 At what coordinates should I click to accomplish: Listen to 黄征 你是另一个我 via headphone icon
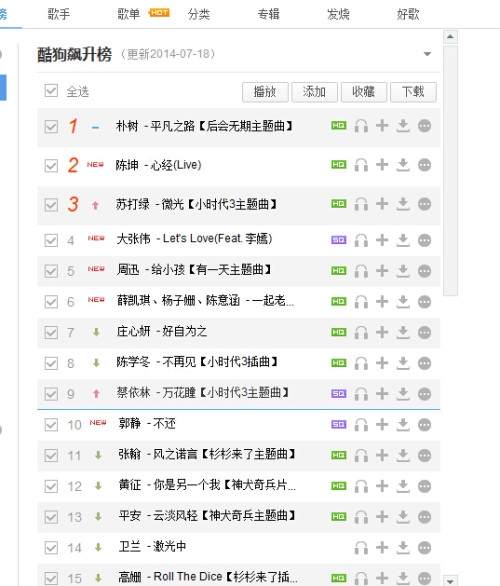(x=361, y=487)
